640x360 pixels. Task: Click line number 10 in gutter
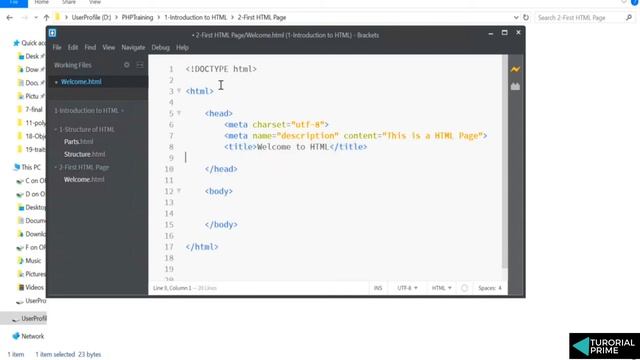169,169
